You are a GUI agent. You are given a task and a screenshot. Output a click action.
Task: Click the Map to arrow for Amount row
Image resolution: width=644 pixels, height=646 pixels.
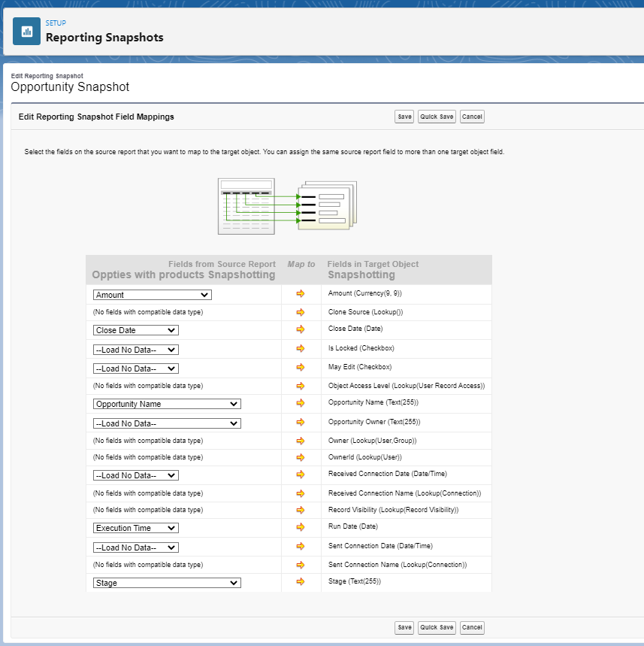pyautogui.click(x=301, y=293)
